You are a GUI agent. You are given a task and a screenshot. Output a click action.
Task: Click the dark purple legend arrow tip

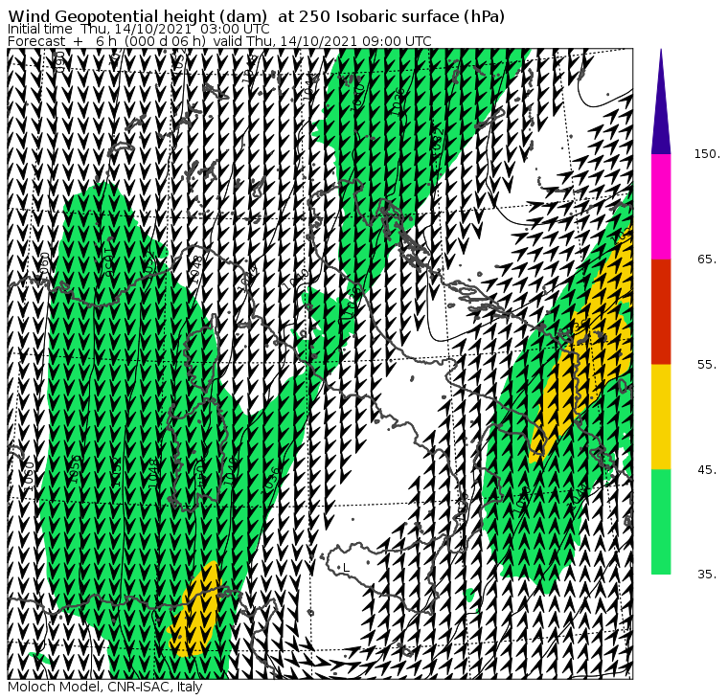click(661, 102)
